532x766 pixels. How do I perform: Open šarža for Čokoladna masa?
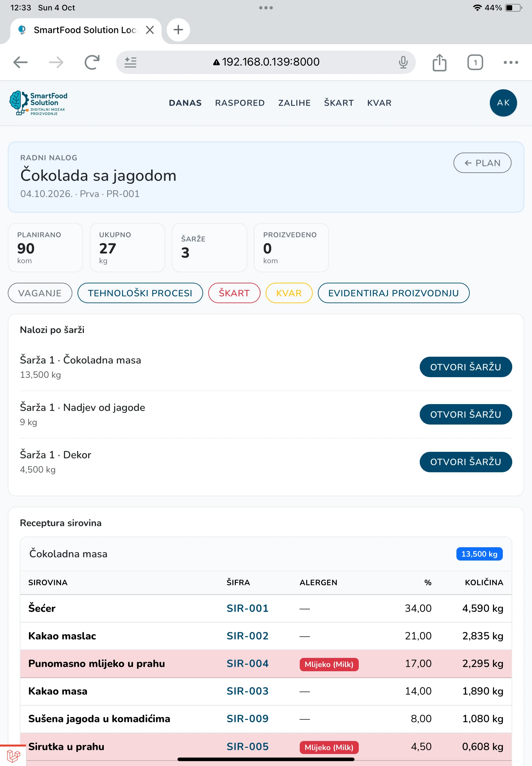[466, 367]
